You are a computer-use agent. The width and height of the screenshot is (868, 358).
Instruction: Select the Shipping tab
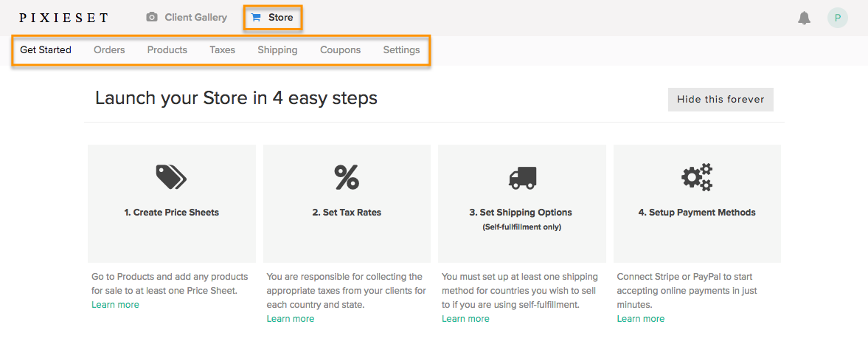tap(277, 50)
